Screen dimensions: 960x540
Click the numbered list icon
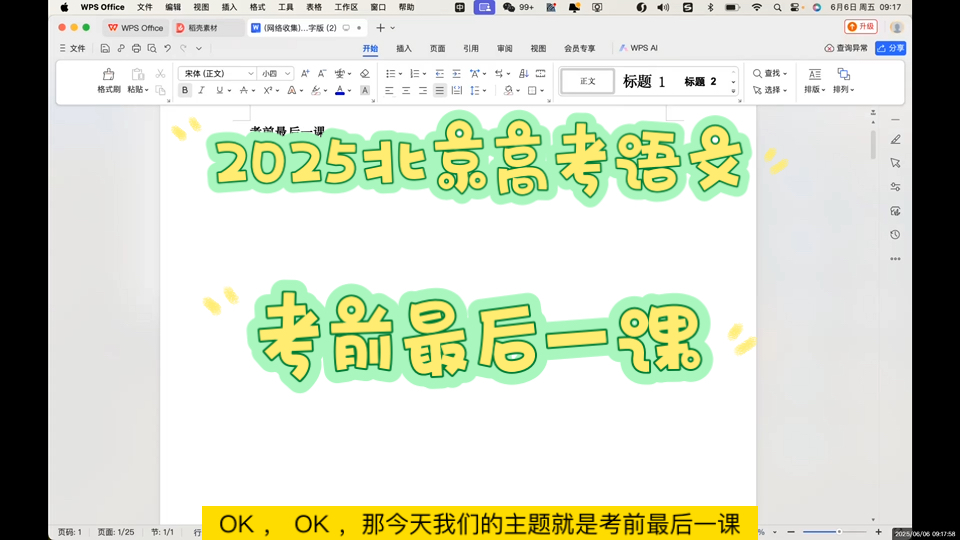pos(414,73)
